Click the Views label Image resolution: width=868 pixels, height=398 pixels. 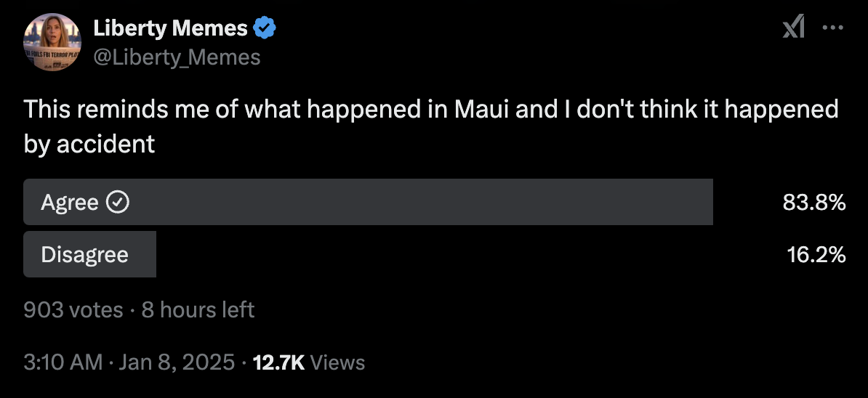[x=337, y=362]
